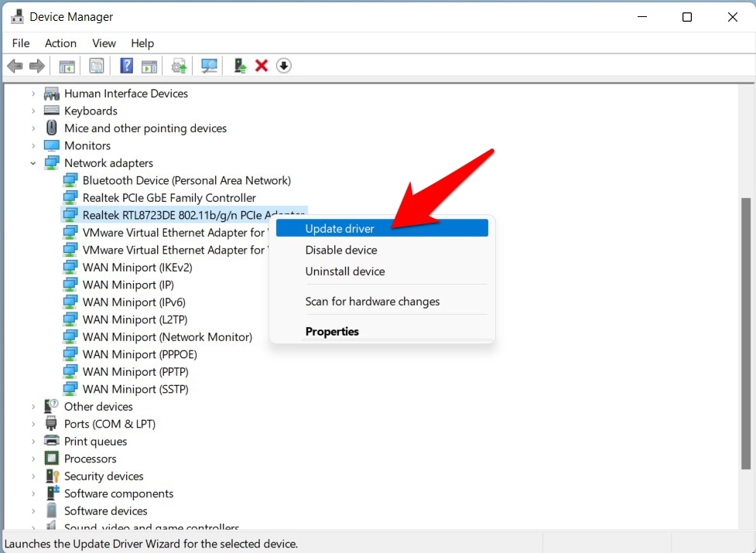Click the Back arrow in toolbar

(15, 66)
